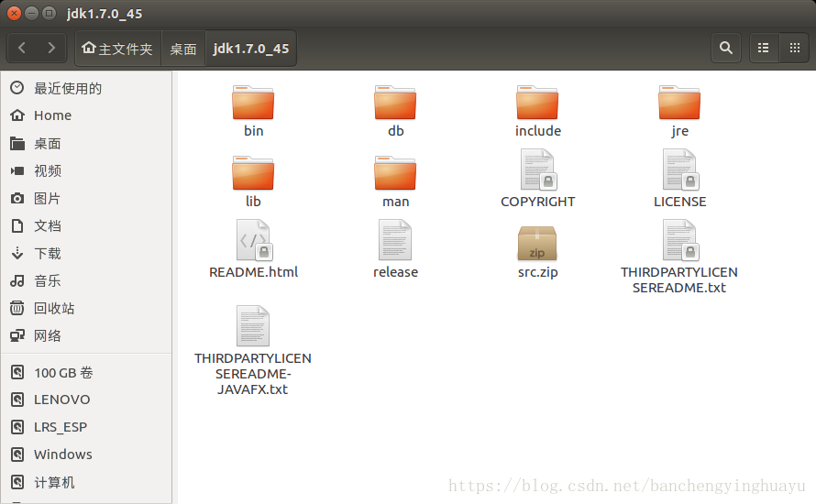This screenshot has width=816, height=504.
Task: Click the 主文件夹 breadcrumb
Action: point(117,49)
